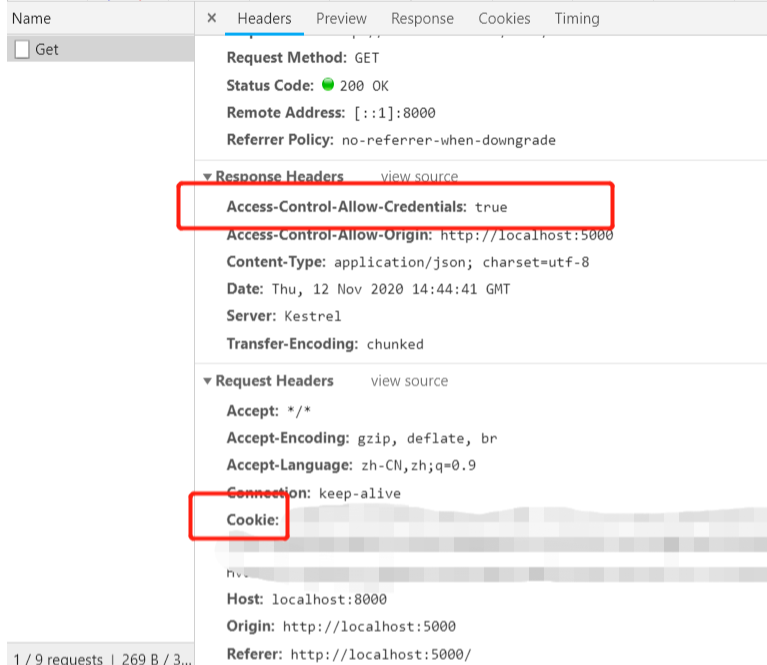Click the green status code indicator
The image size is (767, 665).
327,85
